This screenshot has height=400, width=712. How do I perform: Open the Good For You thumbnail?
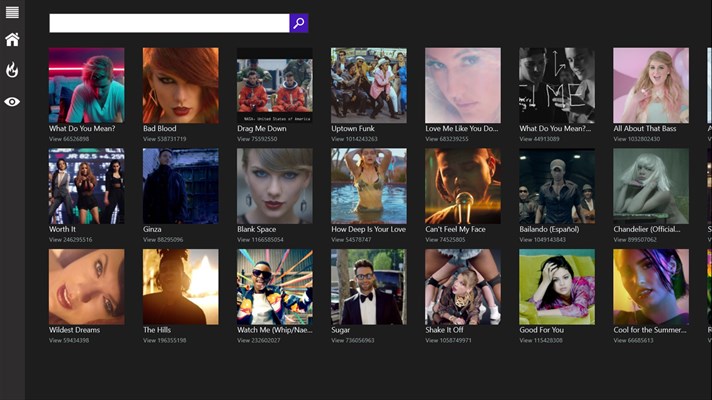557,286
